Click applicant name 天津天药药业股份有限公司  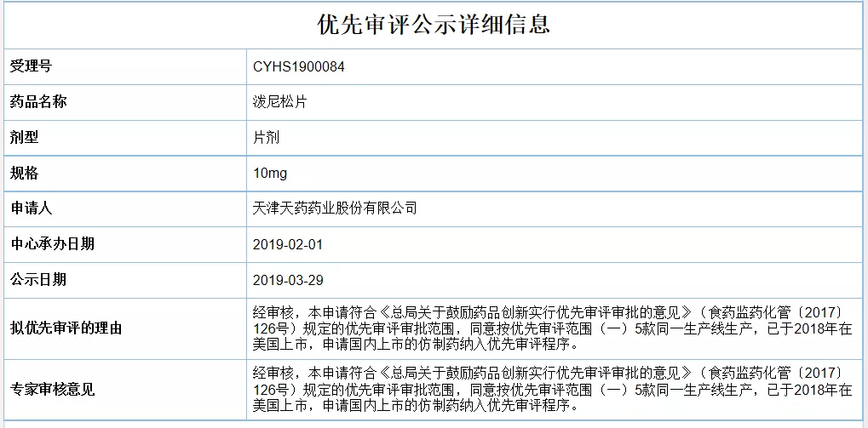click(335, 208)
